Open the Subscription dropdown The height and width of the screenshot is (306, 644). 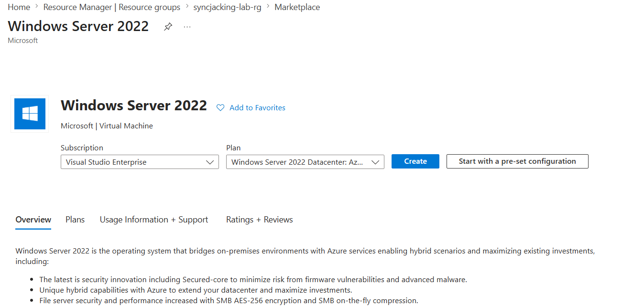pos(140,162)
